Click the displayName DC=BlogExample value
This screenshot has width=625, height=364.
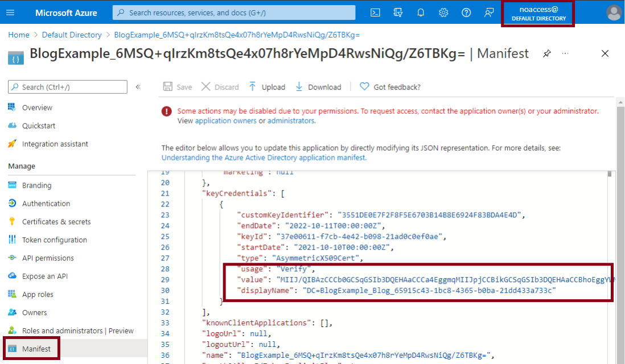(429, 290)
